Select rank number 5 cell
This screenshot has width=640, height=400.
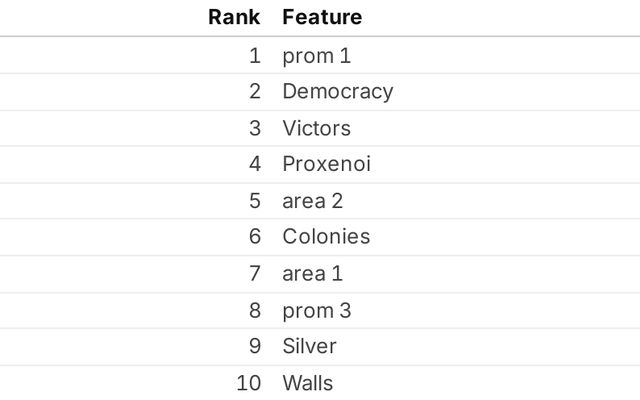tap(254, 201)
